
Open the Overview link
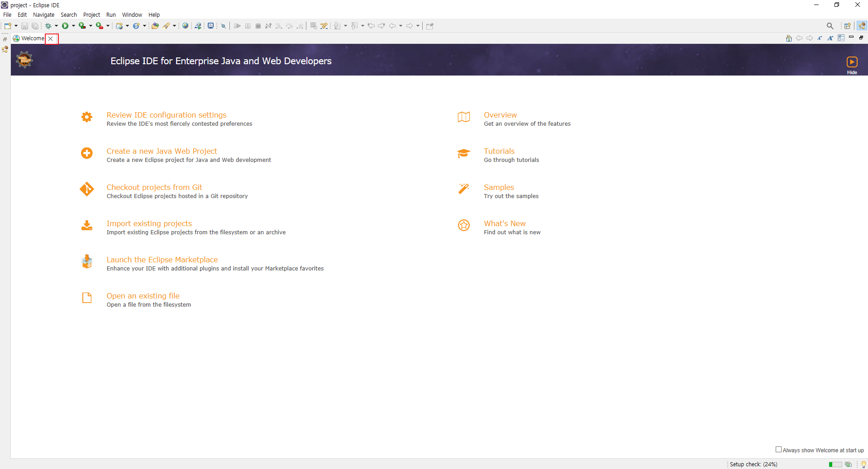500,115
